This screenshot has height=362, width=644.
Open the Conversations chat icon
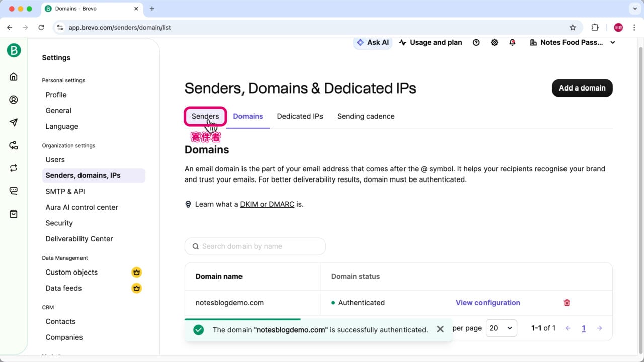(x=14, y=191)
